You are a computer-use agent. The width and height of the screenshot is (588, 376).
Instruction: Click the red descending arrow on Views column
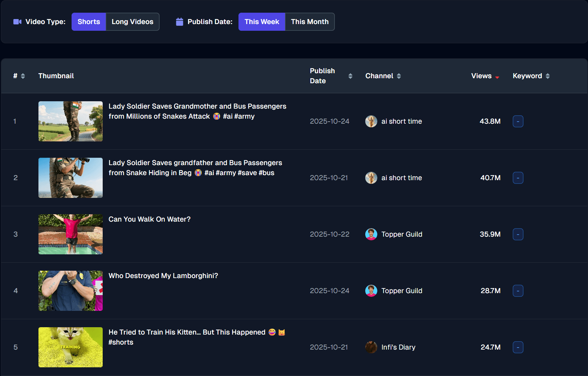pos(497,77)
